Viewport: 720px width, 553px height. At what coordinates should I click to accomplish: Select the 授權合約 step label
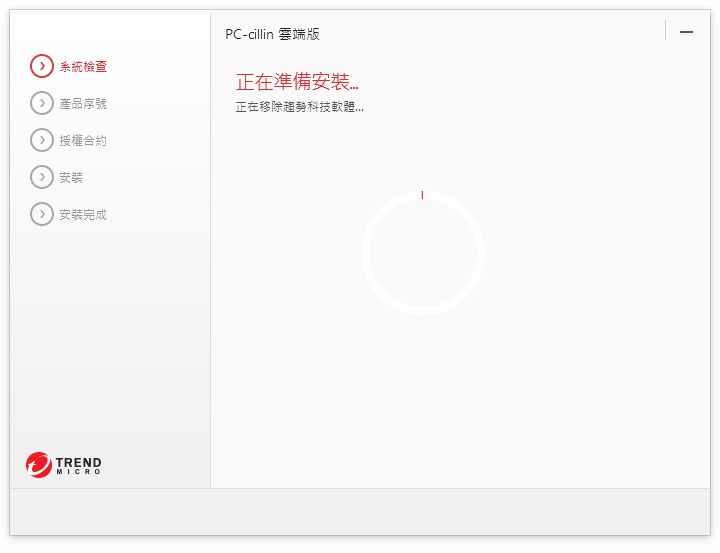tap(83, 141)
